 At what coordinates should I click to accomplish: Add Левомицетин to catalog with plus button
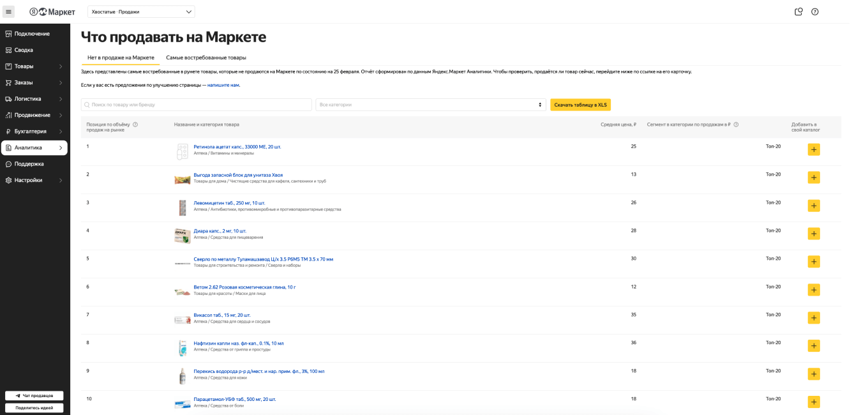click(x=814, y=206)
